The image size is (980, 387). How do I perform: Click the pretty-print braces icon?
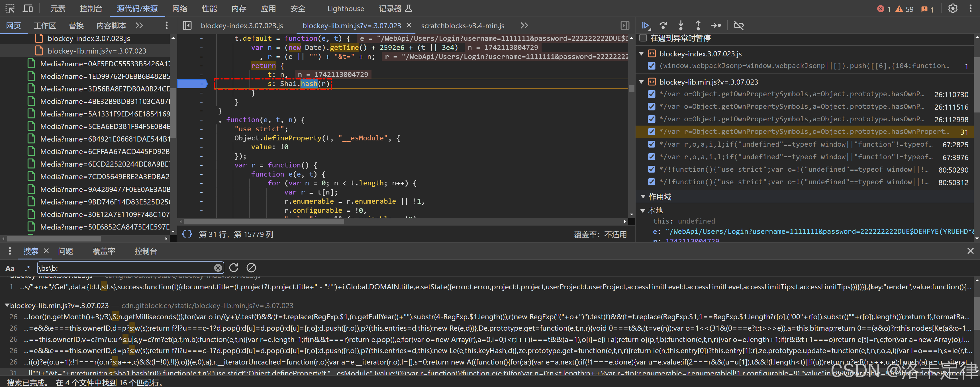[x=187, y=234]
